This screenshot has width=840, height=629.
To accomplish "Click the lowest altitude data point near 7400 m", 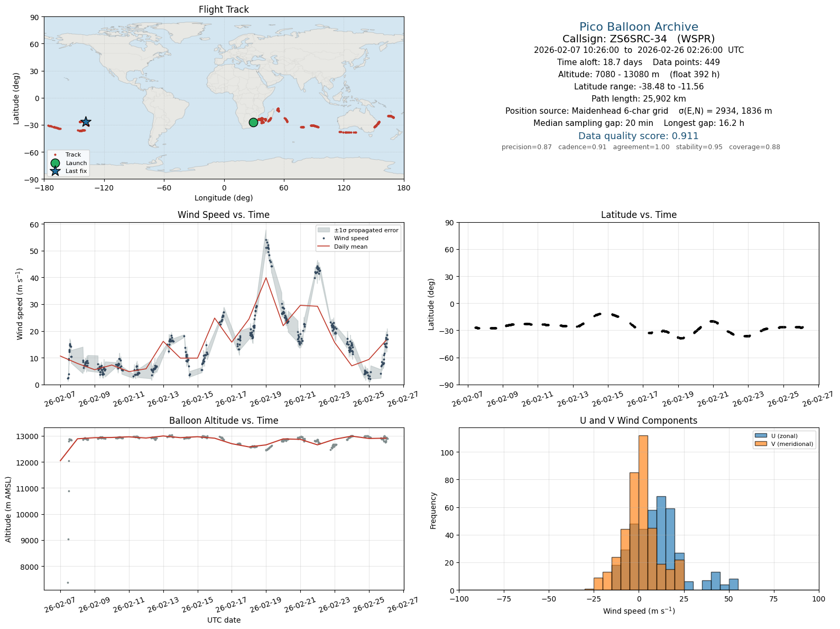I will coord(68,582).
